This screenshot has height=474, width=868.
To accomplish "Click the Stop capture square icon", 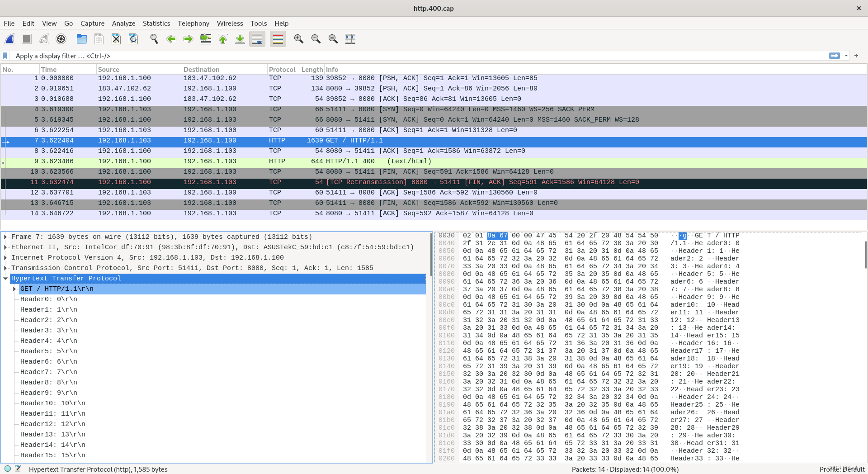I will (27, 39).
